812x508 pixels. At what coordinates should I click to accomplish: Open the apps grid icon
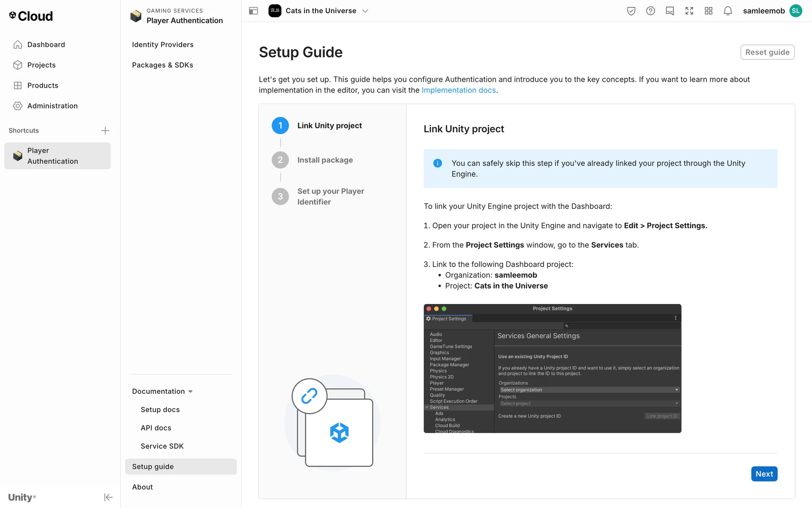(x=708, y=11)
